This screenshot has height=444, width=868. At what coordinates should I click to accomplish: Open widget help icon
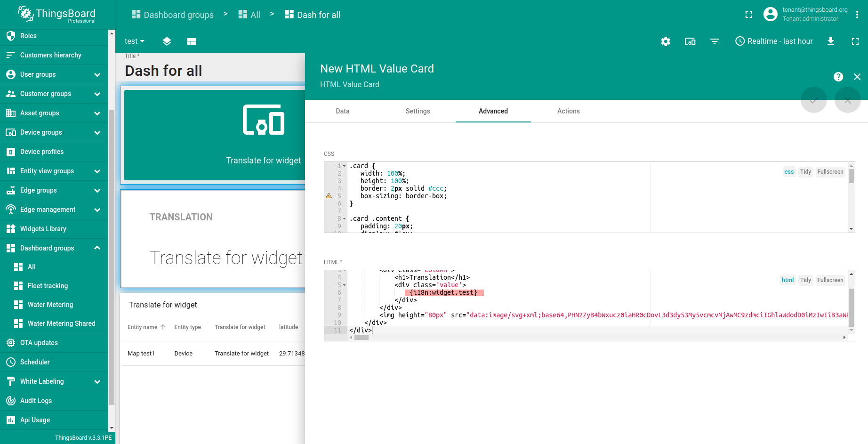click(838, 77)
